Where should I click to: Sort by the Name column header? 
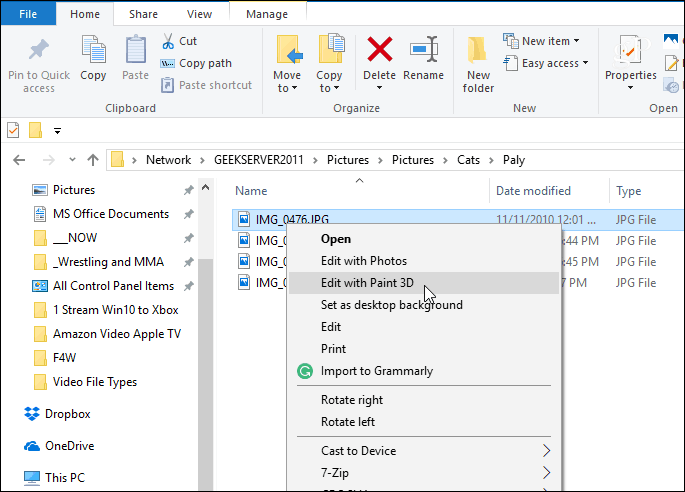coord(251,191)
